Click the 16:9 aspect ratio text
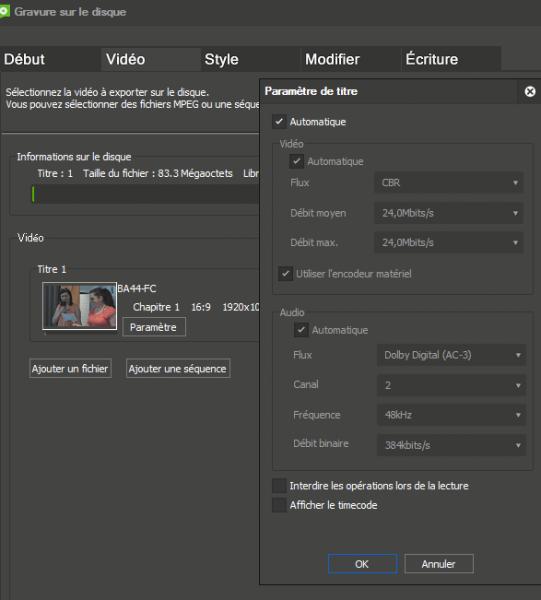 pyautogui.click(x=201, y=307)
